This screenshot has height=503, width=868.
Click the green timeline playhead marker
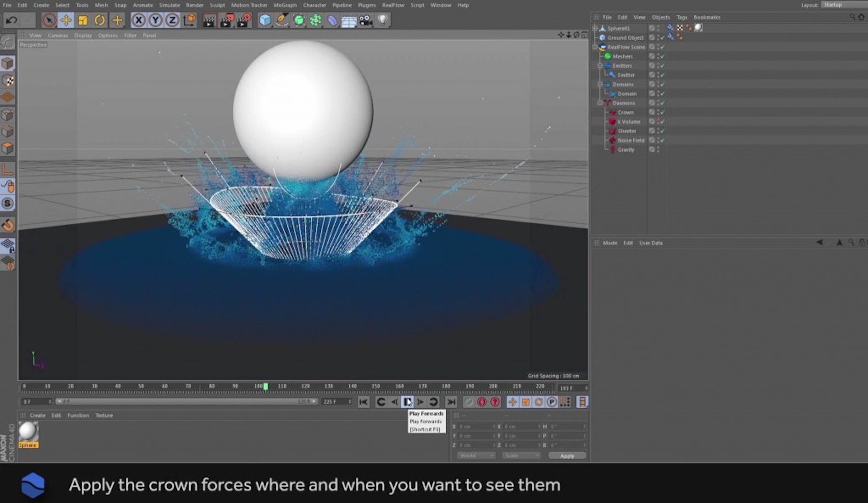[266, 386]
